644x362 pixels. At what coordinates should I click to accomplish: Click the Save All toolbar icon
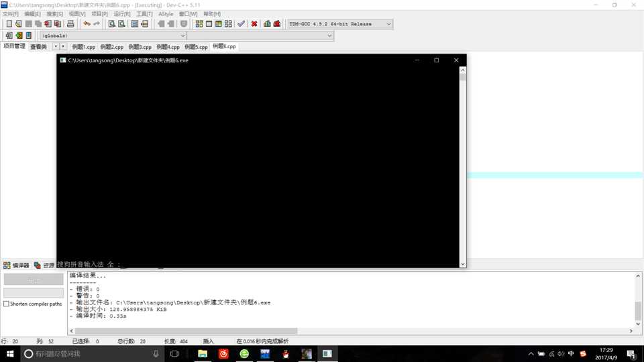coord(38,24)
